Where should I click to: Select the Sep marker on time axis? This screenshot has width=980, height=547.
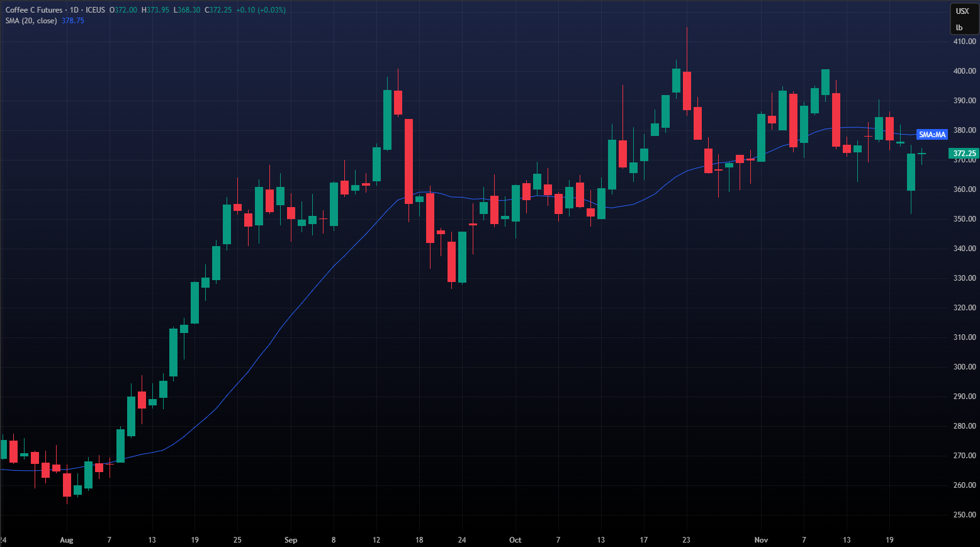(x=290, y=540)
